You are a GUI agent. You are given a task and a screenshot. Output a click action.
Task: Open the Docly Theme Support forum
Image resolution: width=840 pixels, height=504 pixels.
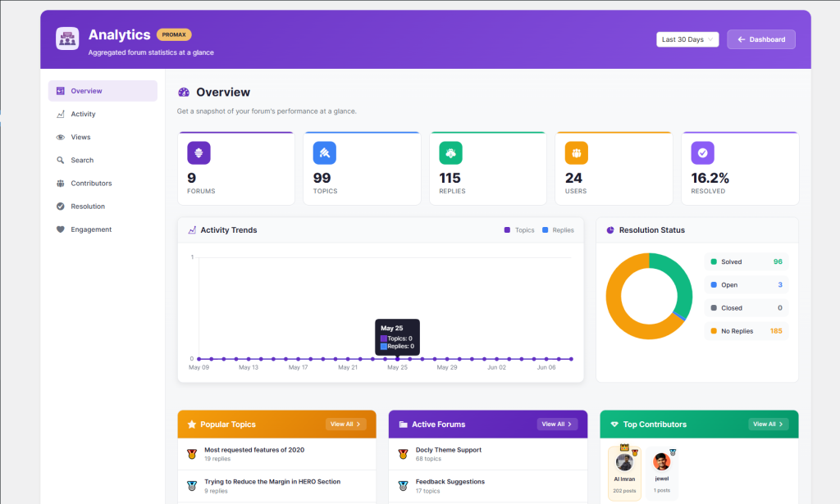pyautogui.click(x=449, y=450)
